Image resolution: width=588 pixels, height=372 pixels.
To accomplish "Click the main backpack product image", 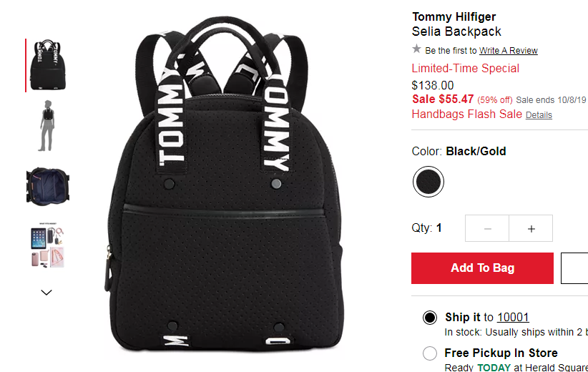I will [x=223, y=184].
